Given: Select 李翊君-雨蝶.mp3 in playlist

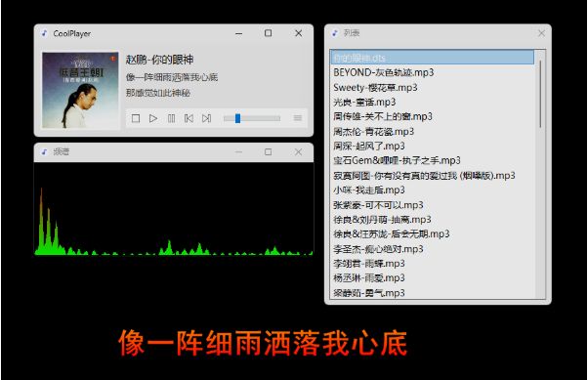Looking at the screenshot, I should 433,264.
